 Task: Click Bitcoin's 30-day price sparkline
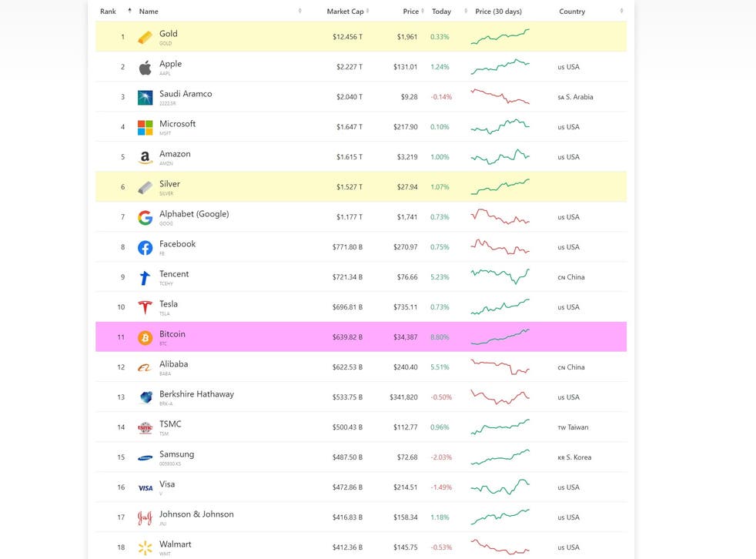coord(500,336)
